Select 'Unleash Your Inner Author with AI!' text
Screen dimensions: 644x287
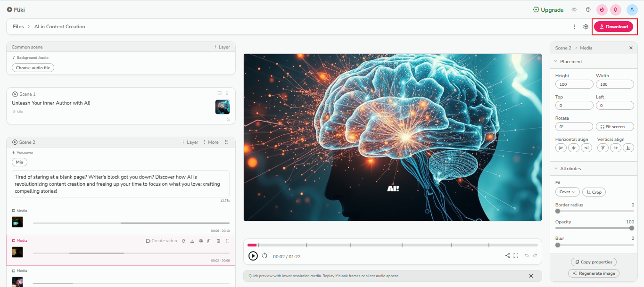[51, 103]
